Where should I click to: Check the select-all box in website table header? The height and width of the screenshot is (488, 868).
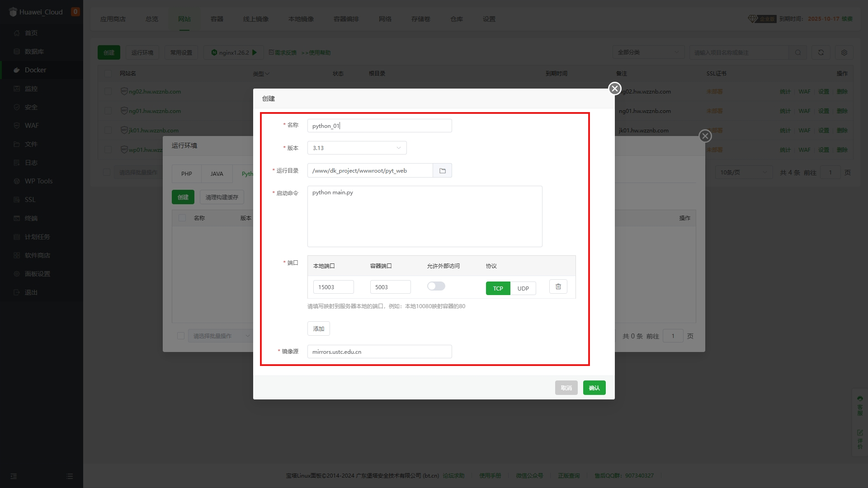[108, 73]
